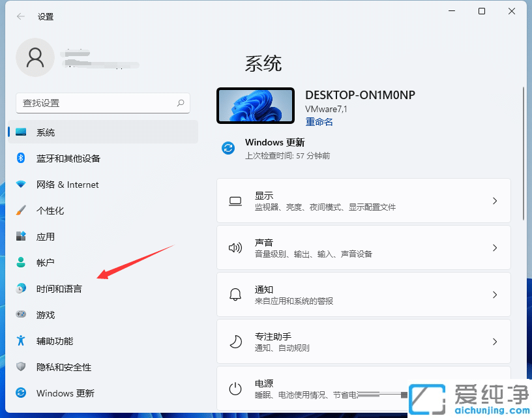This screenshot has width=532, height=418.
Task: Open 时间和语言 settings
Action: pyautogui.click(x=103, y=288)
